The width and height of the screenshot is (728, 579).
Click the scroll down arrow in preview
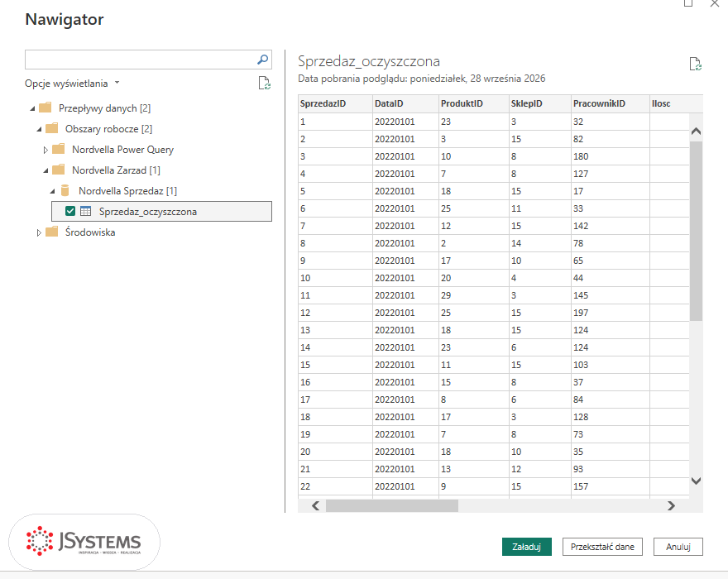pyautogui.click(x=696, y=481)
